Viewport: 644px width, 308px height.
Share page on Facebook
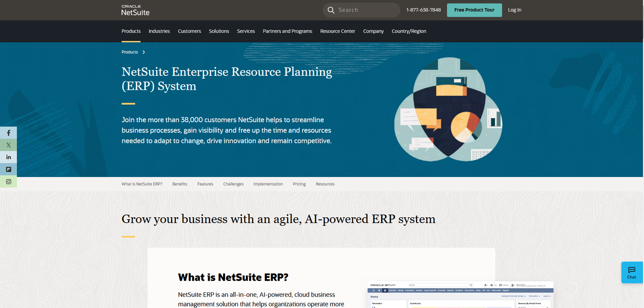click(x=8, y=133)
